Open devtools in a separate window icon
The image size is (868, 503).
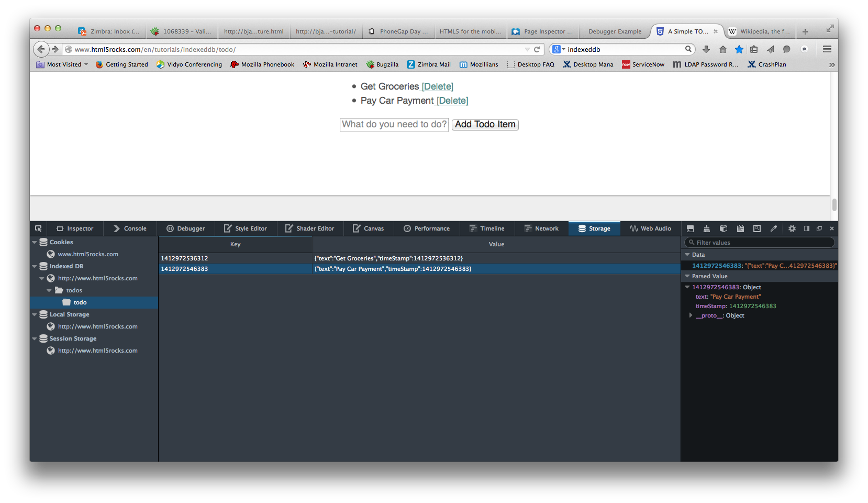[x=819, y=228]
